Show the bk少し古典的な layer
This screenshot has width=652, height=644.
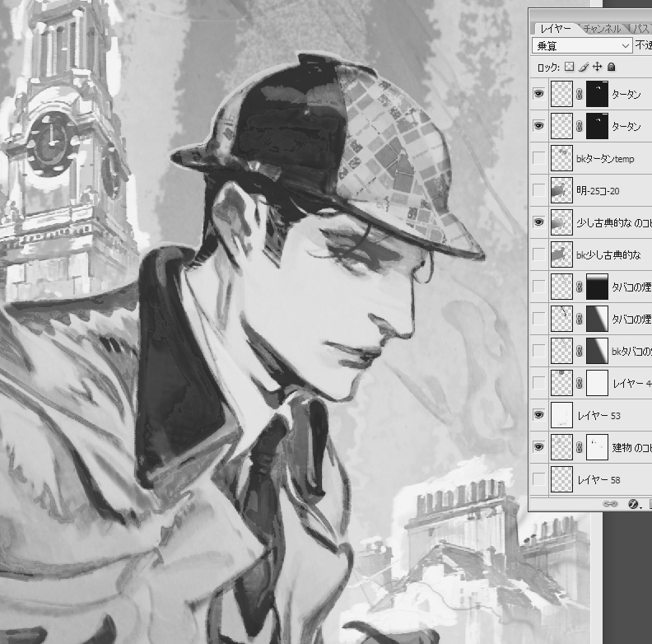[x=538, y=254]
